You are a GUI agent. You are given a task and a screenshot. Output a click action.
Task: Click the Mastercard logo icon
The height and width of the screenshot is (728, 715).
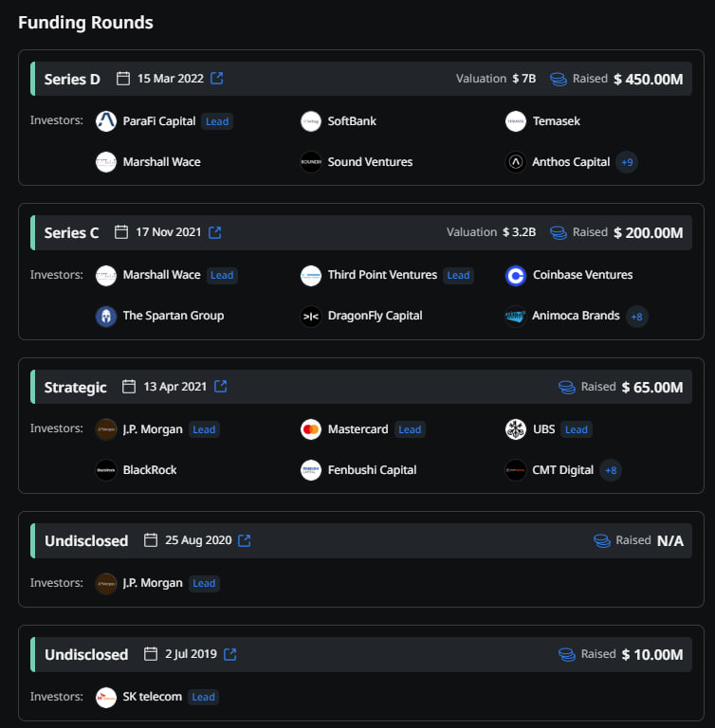coord(311,429)
